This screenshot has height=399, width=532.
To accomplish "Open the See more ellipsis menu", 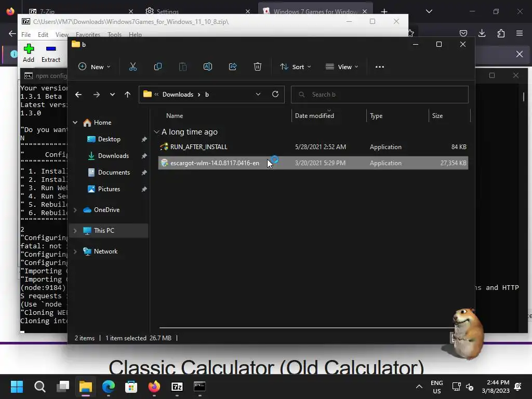I will click(x=380, y=67).
